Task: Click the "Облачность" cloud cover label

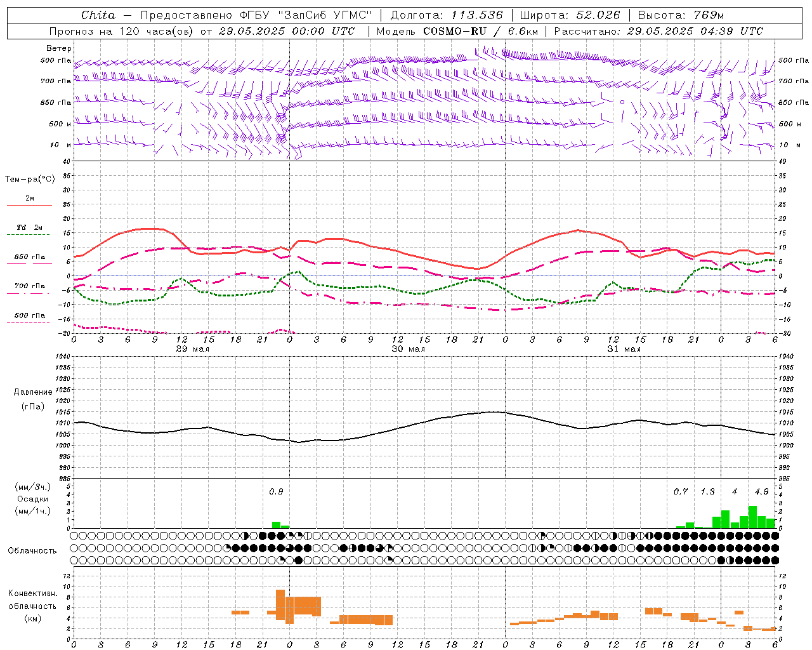Action: click(32, 550)
